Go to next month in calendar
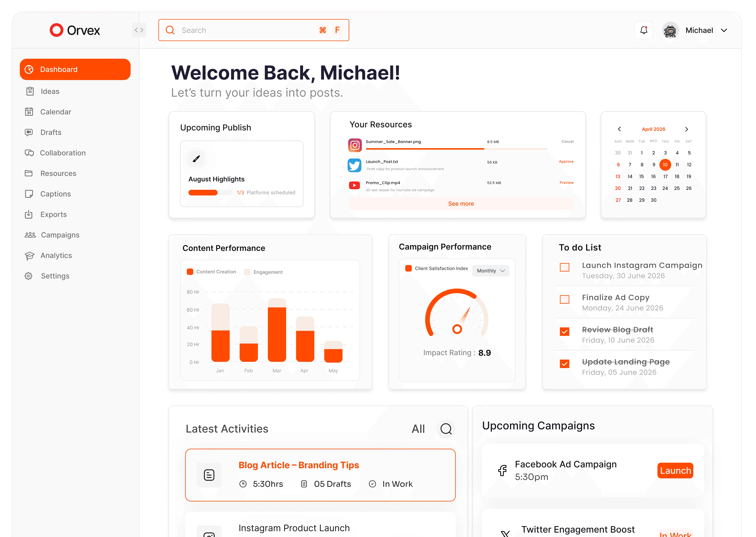Image resolution: width=756 pixels, height=537 pixels. 687,129
